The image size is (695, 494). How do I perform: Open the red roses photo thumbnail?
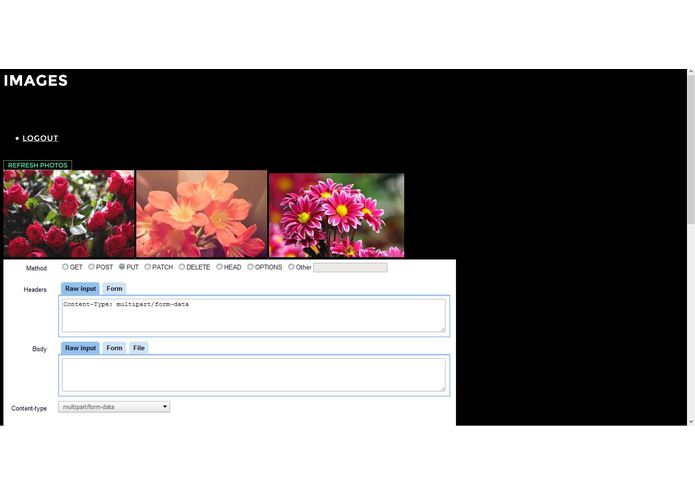coord(69,214)
